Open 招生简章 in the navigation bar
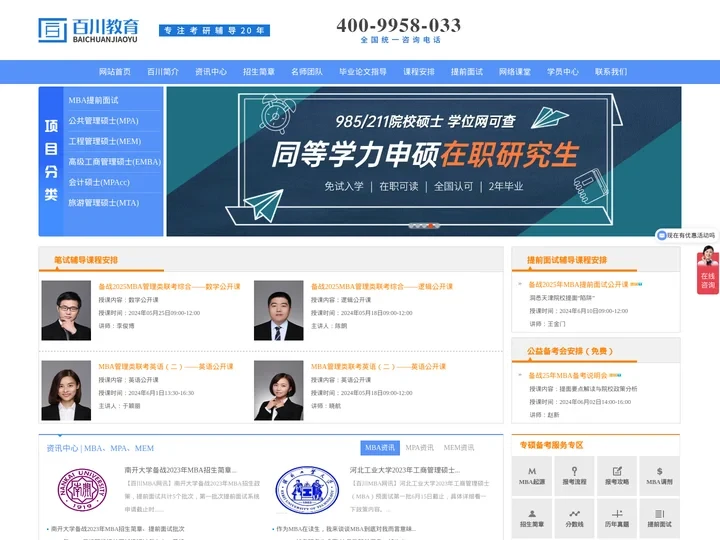The width and height of the screenshot is (720, 540). click(x=259, y=72)
